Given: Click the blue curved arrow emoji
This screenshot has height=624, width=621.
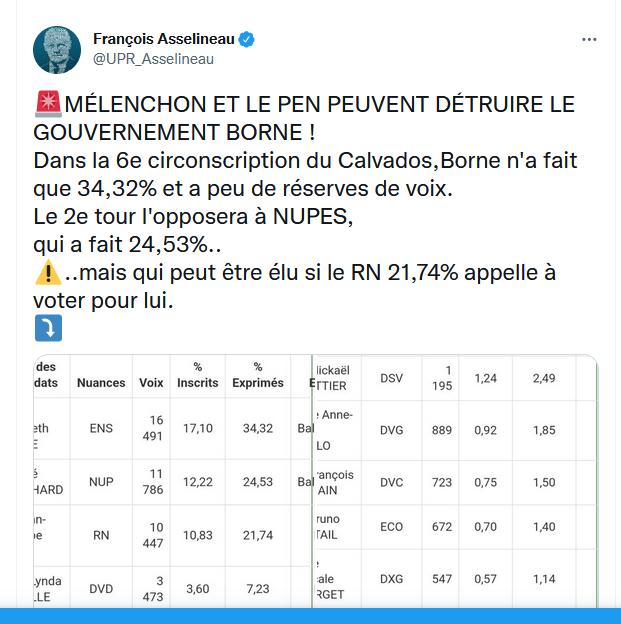Looking at the screenshot, I should (x=48, y=328).
